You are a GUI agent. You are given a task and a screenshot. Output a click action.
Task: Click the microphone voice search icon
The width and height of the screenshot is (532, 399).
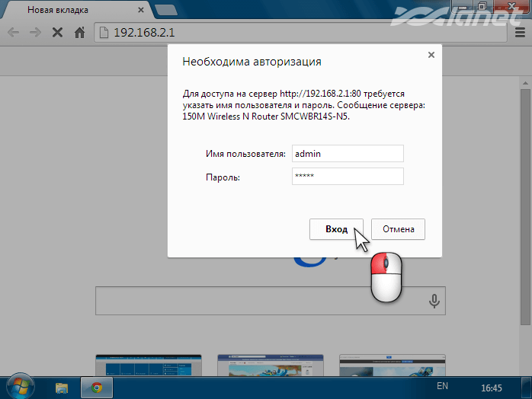(434, 302)
